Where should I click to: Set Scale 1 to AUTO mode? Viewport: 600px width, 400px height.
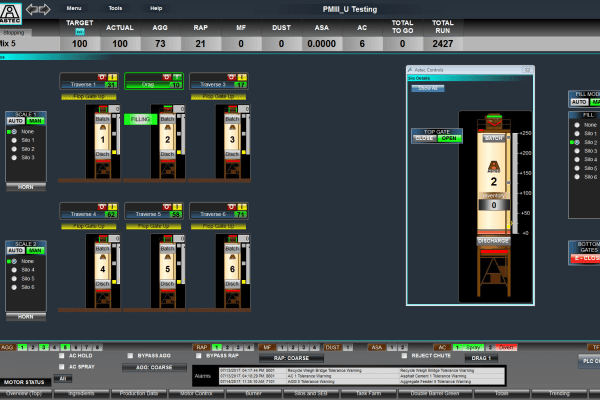tap(16, 121)
